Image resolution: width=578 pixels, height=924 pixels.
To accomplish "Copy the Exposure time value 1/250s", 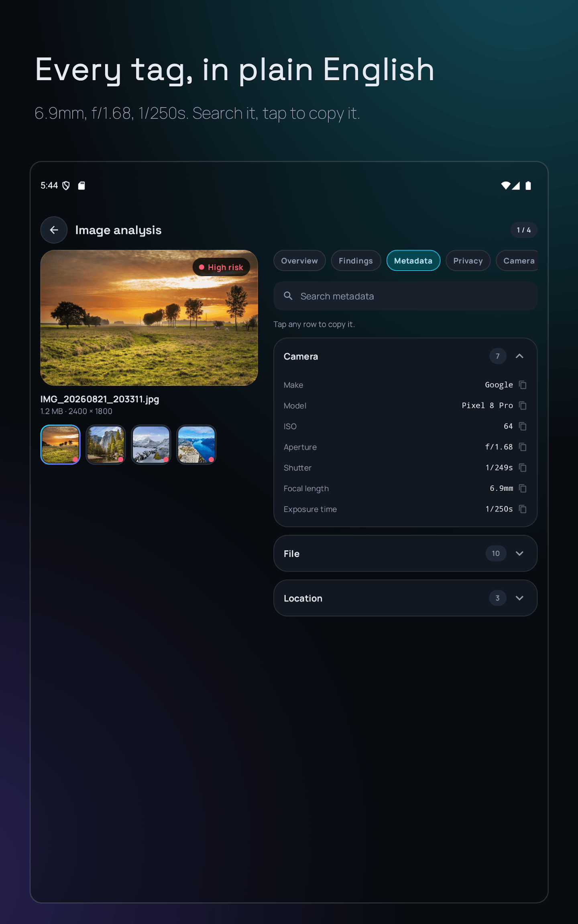I will (523, 509).
